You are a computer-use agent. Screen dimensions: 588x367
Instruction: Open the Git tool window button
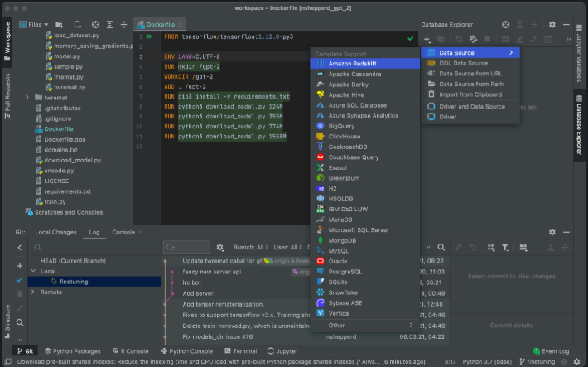(25, 351)
